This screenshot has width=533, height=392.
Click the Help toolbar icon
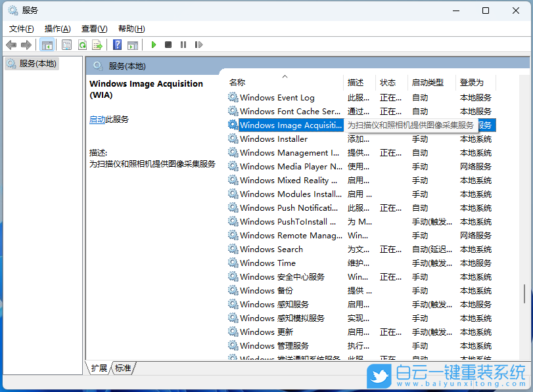point(118,45)
